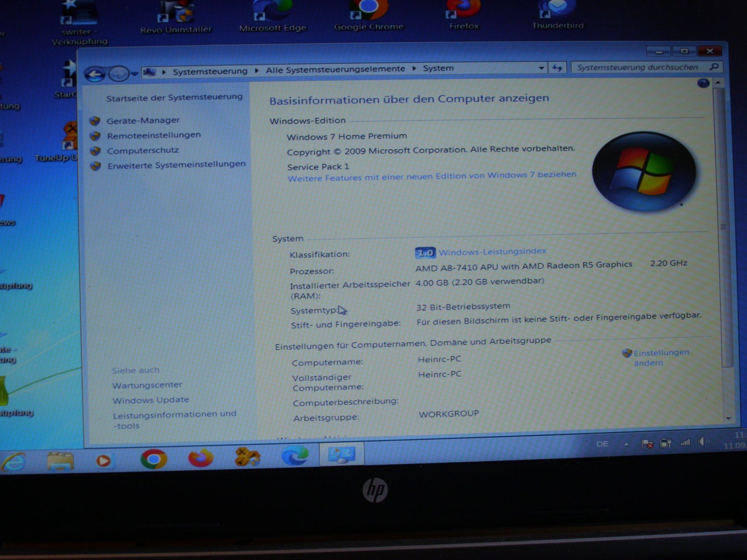Open swriter Verknüpfung desktop shortcut
The width and height of the screenshot is (747, 560).
tap(79, 23)
